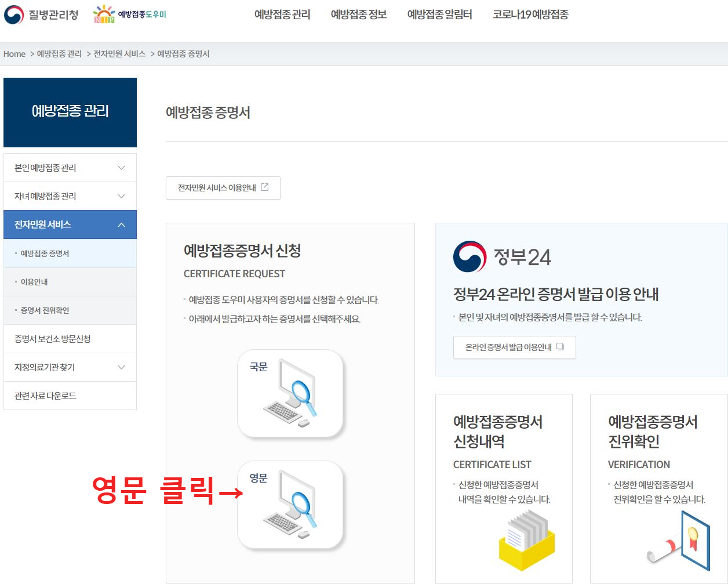Viewport: 728px width, 587px height.
Task: Expand the 지정의료기관 찾기 chevron
Action: (121, 367)
